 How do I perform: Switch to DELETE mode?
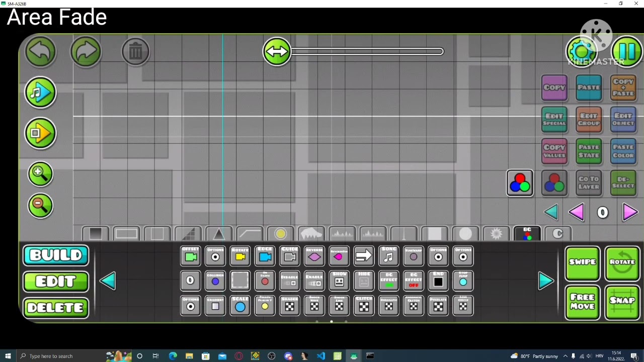(x=56, y=308)
